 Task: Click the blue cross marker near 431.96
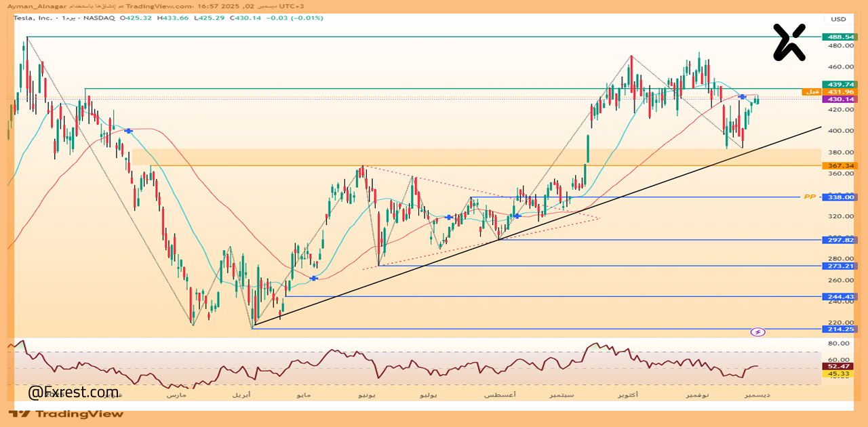click(743, 97)
